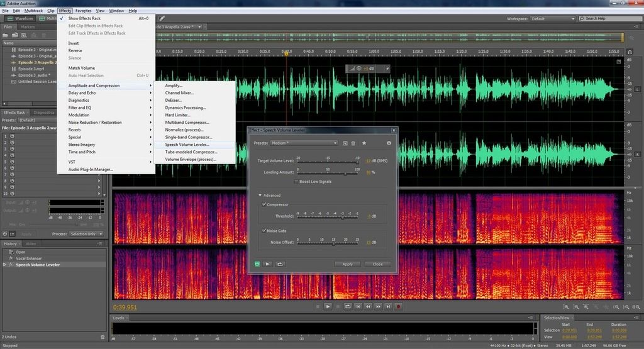The image size is (644, 349).
Task: Switch to the Markers tab
Action: 28,27
